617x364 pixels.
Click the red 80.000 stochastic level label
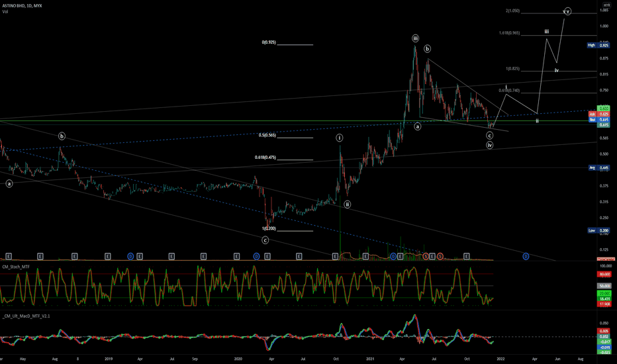point(604,274)
